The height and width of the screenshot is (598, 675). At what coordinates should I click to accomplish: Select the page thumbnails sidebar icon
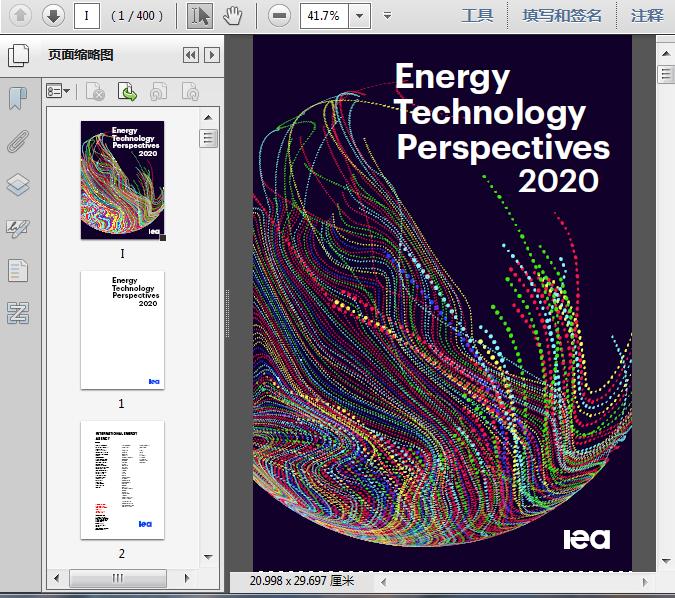(19, 55)
